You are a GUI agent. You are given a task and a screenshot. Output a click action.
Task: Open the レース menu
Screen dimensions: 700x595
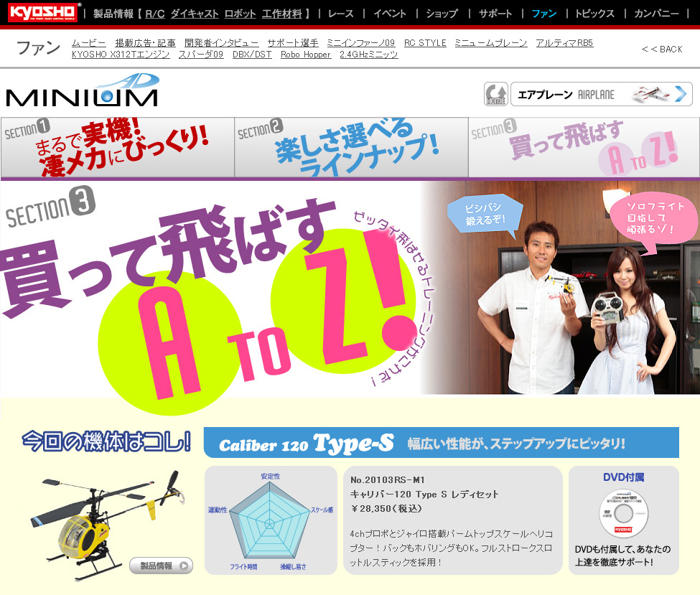pyautogui.click(x=340, y=14)
